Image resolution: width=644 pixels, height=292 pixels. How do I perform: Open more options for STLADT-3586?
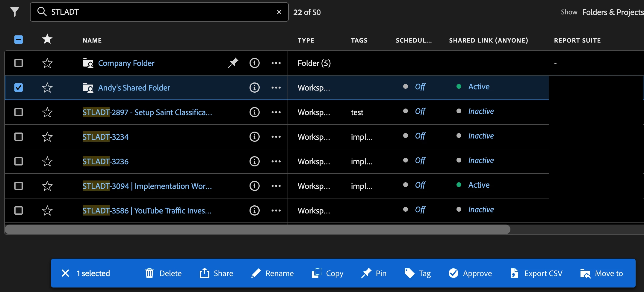[276, 210]
